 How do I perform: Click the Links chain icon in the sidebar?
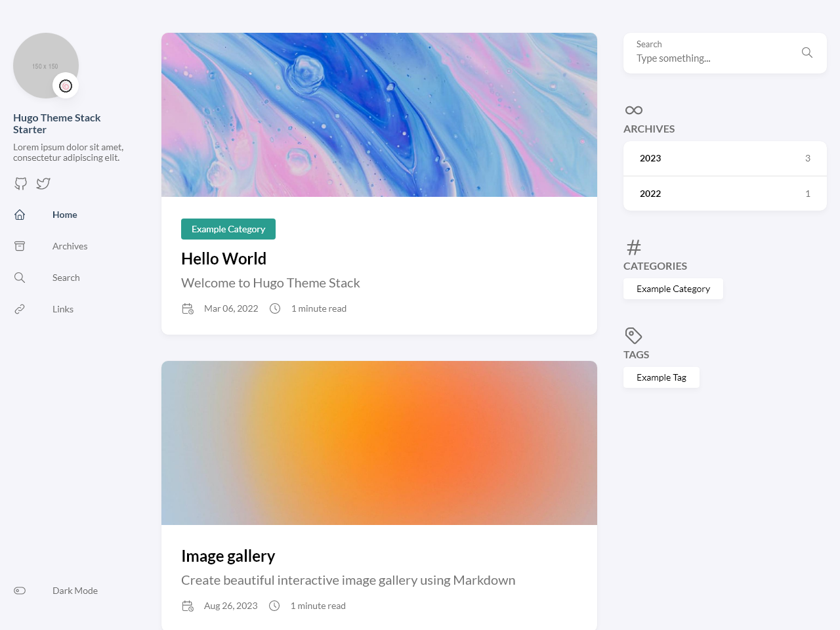coord(20,309)
